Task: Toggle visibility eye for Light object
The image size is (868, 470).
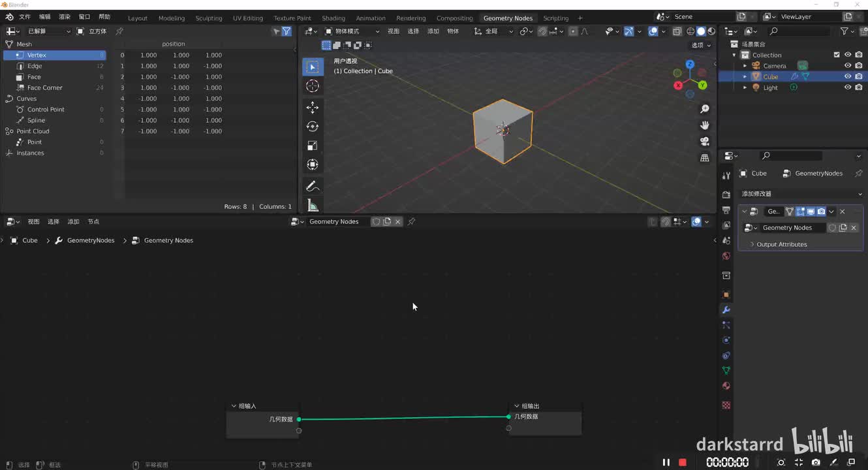Action: 848,87
